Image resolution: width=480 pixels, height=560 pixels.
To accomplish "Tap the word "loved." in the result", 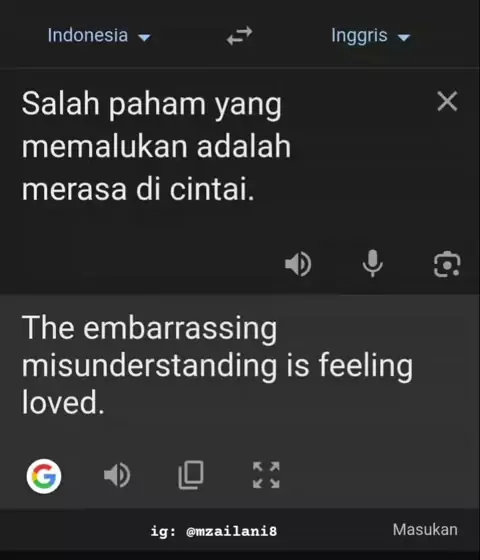I will click(x=63, y=402).
